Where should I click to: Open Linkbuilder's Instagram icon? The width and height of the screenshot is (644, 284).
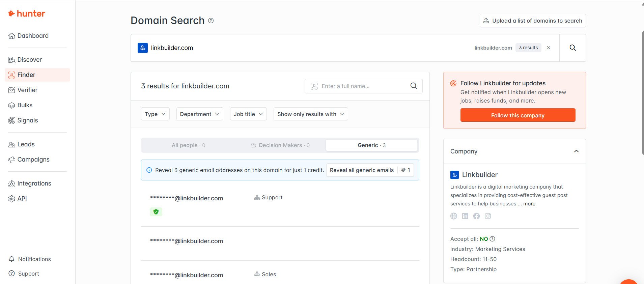pos(488,216)
